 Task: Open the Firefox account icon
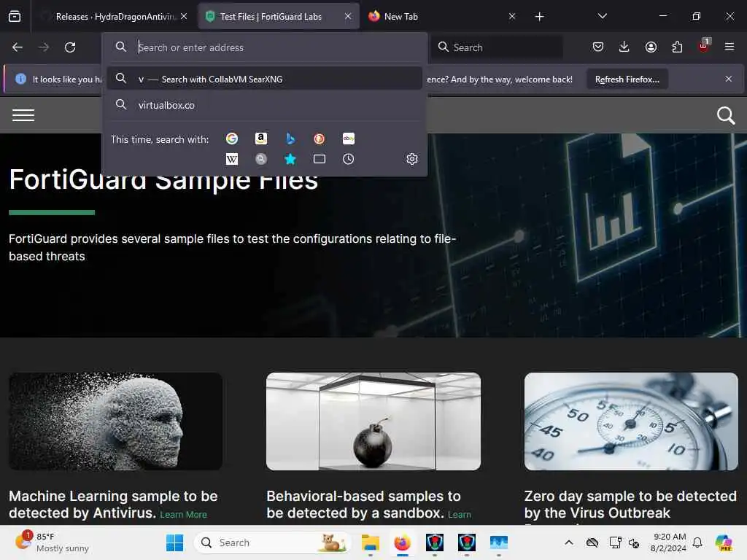tap(651, 47)
